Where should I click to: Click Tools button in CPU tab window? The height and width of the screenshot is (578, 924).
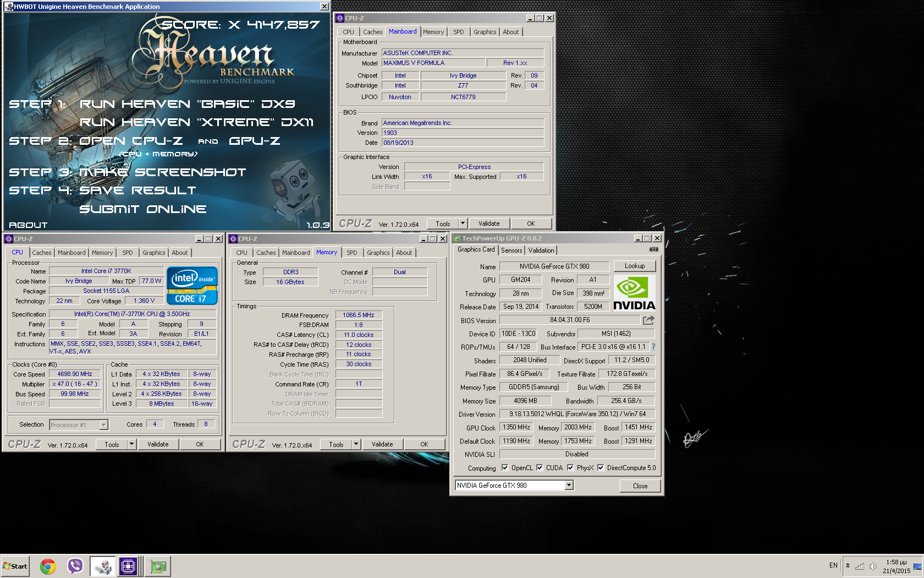(x=112, y=444)
